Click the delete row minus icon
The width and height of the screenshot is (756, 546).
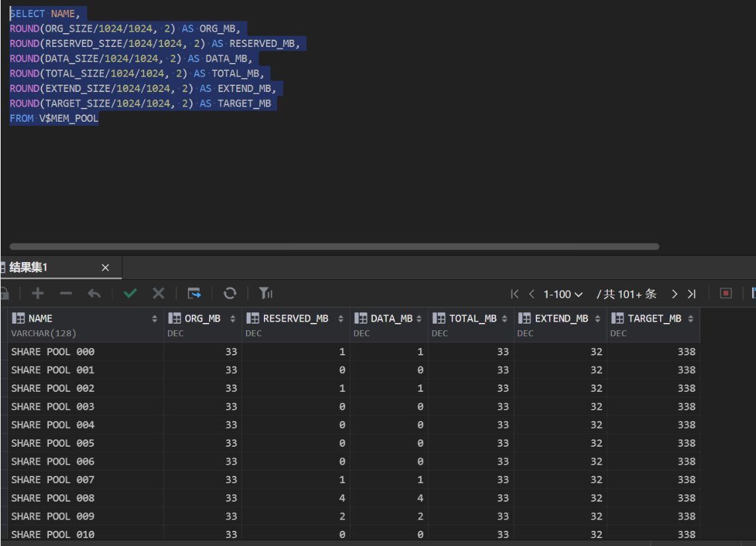coord(66,293)
